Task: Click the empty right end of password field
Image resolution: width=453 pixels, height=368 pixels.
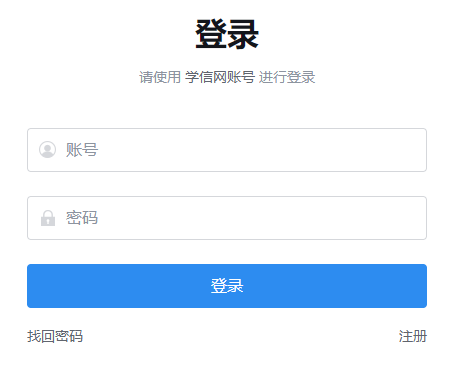Action: click(393, 218)
